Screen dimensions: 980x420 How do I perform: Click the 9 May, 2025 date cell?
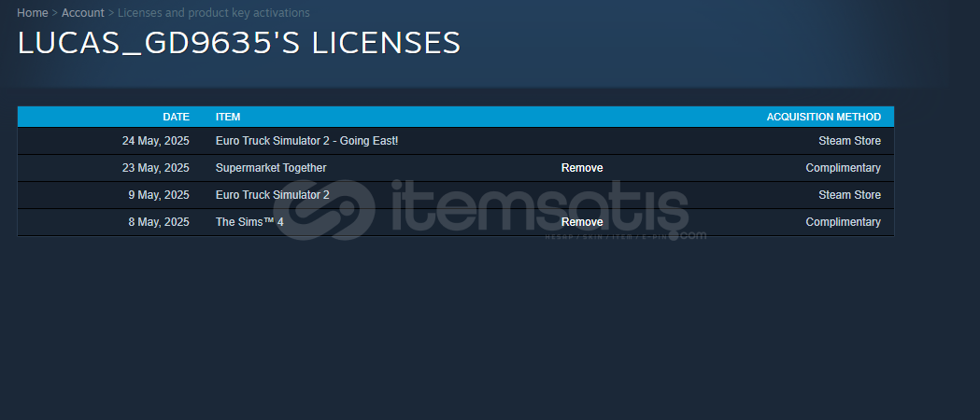(x=159, y=195)
